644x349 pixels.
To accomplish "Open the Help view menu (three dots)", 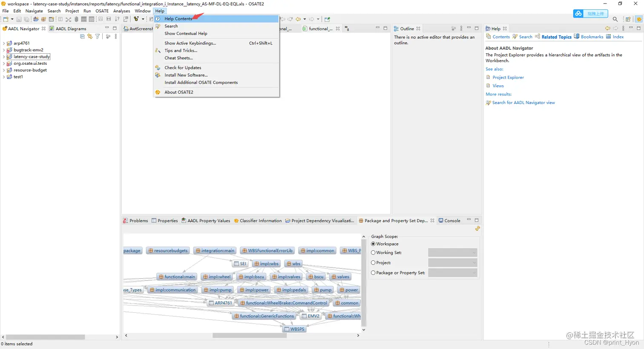I will tap(623, 29).
